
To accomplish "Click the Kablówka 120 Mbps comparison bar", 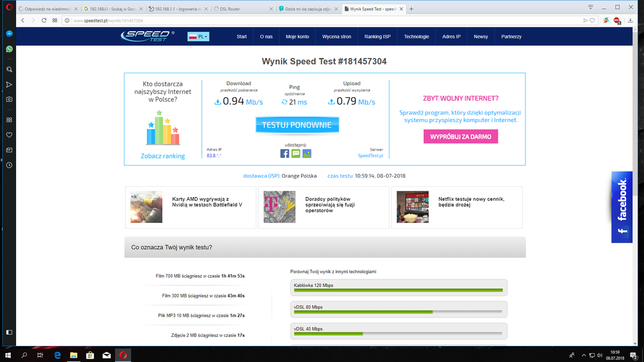I will [398, 287].
